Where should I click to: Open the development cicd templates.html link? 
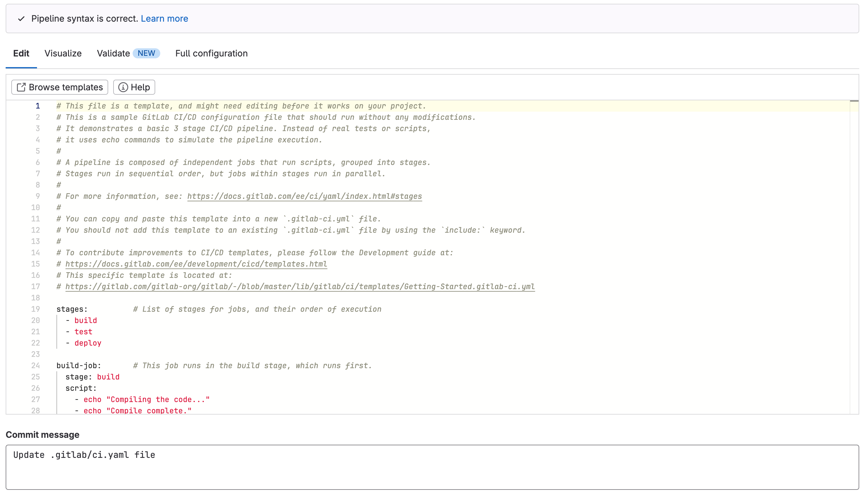pyautogui.click(x=196, y=264)
